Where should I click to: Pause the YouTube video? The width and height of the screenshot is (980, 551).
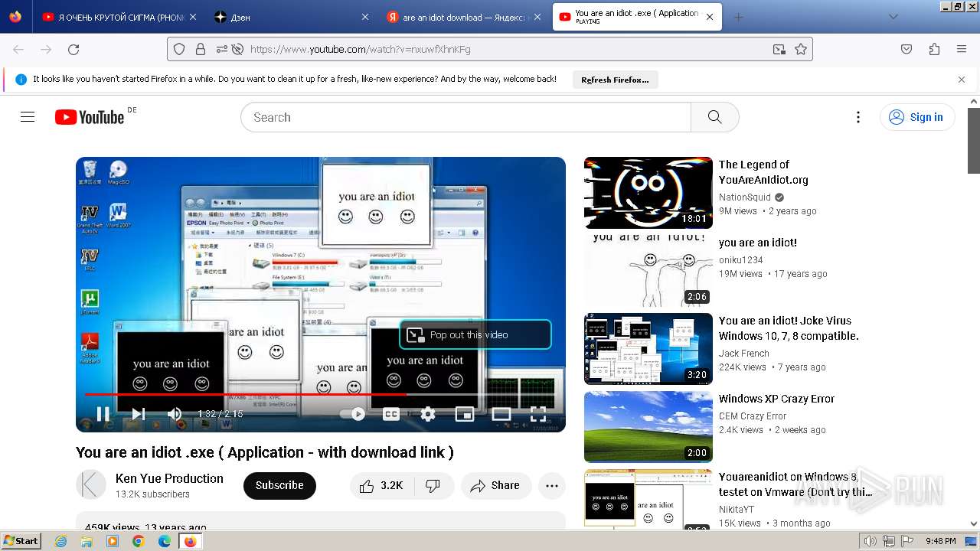pos(103,414)
